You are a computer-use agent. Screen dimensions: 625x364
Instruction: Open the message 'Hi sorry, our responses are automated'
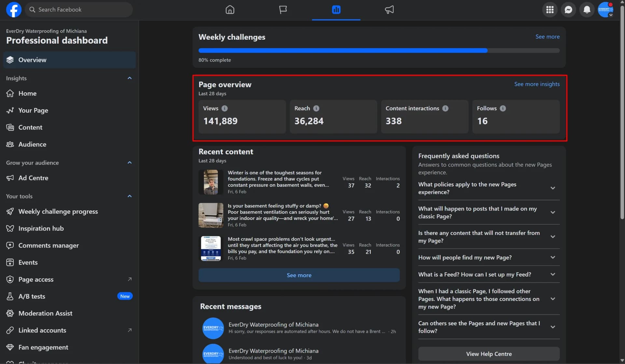coord(299,328)
